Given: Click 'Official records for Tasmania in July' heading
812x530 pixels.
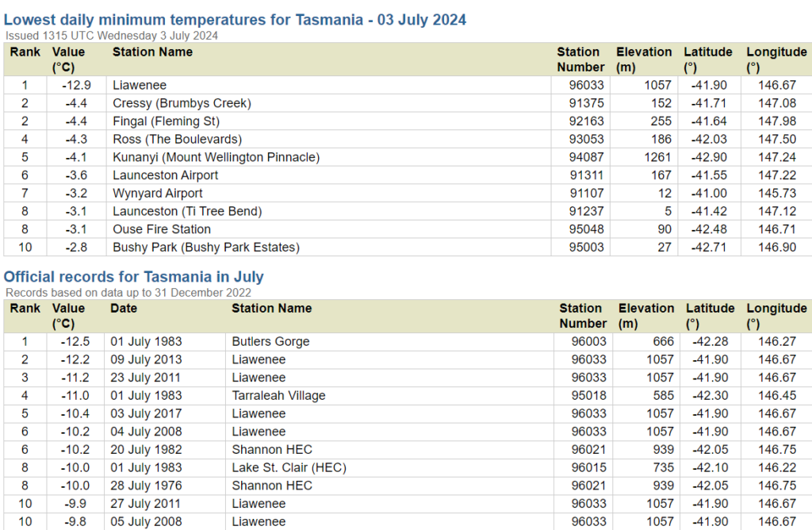Looking at the screenshot, I should tap(134, 277).
